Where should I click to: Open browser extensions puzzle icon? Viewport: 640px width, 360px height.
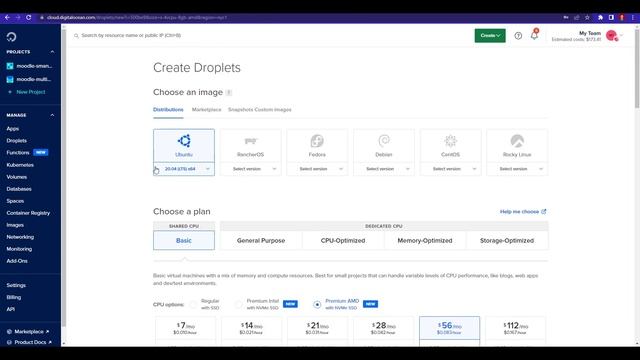pos(600,18)
